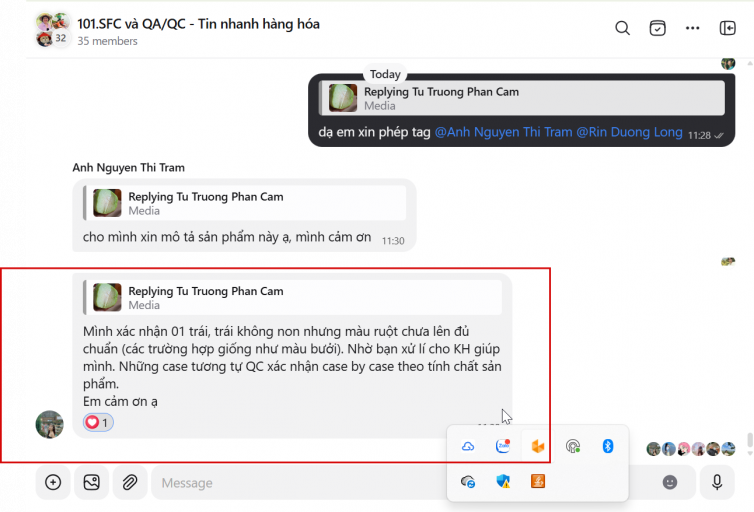This screenshot has width=754, height=512.
Task: Open the Zalo tray icon
Action: (x=503, y=447)
